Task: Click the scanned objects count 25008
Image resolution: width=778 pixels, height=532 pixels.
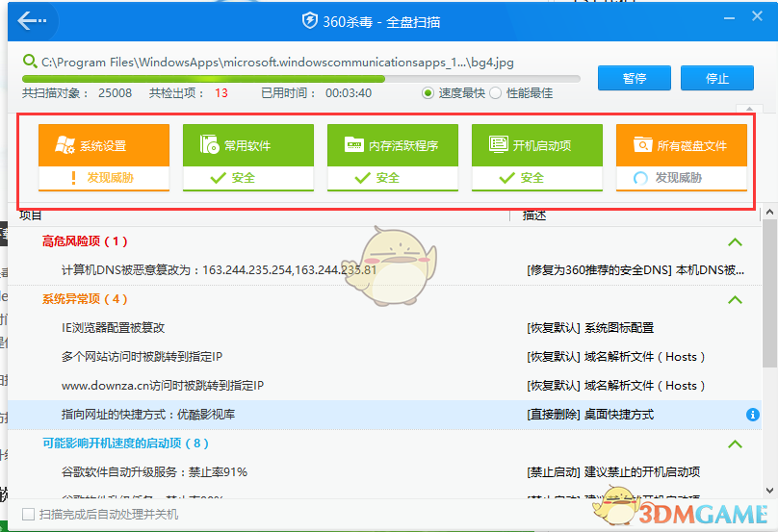Action: click(x=116, y=93)
